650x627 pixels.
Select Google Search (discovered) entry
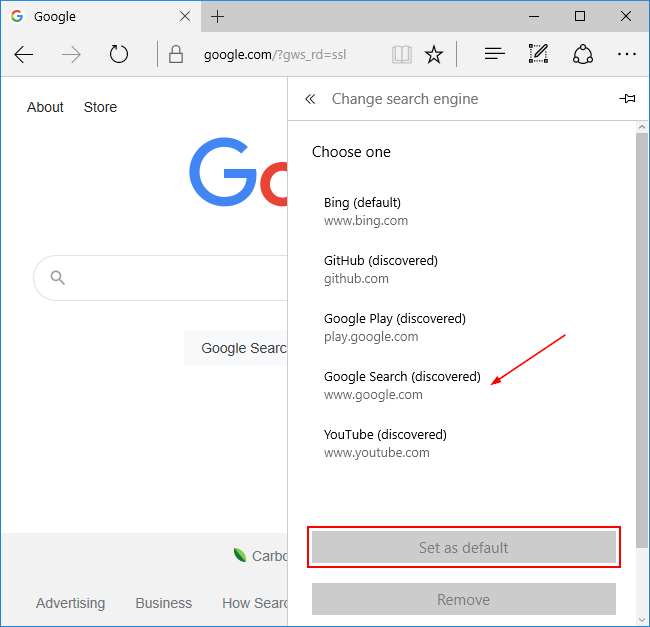[x=461, y=385]
